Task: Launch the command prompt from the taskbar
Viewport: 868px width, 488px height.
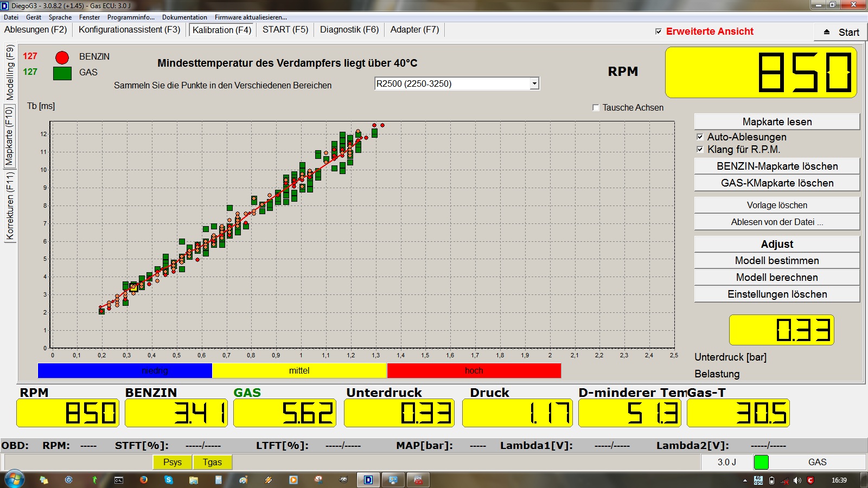Action: click(119, 480)
